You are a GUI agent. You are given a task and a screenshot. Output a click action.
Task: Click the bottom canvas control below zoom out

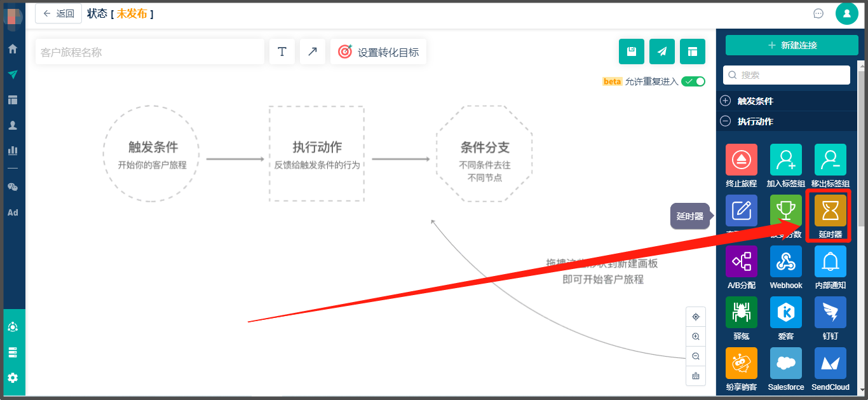[696, 376]
